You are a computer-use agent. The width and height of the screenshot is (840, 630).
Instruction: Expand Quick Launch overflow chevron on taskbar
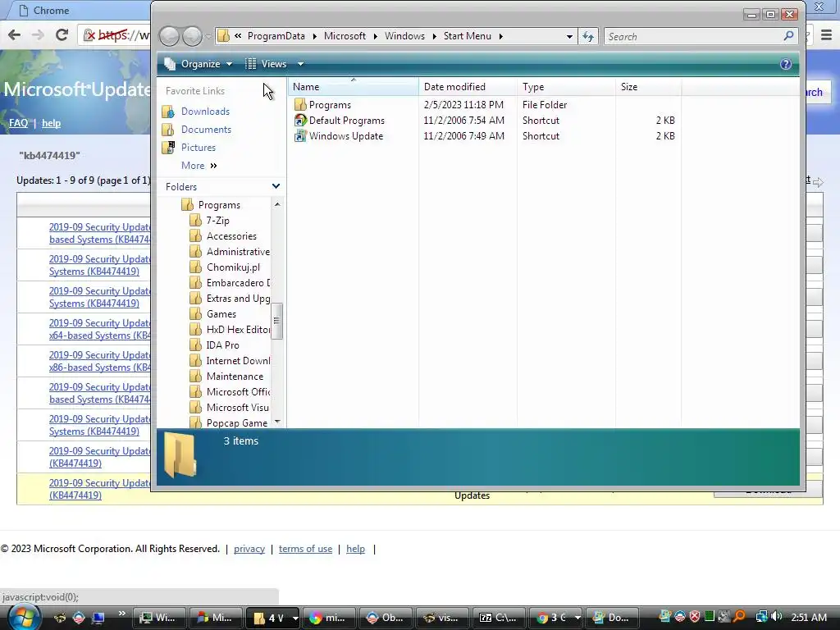click(x=121, y=614)
